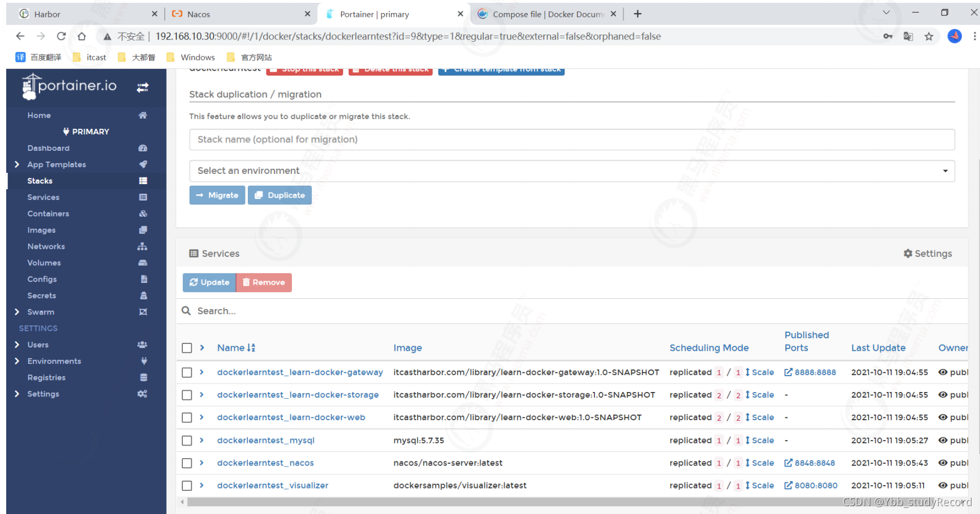
Task: Expand the sidebar Settings submenu chevron
Action: tap(16, 394)
